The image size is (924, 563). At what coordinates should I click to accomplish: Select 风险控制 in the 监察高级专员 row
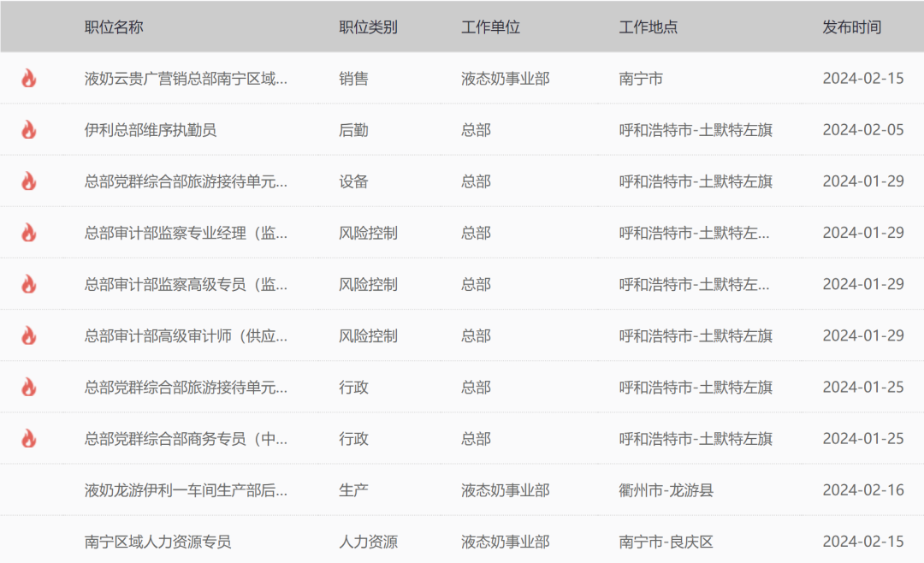pyautogui.click(x=368, y=284)
